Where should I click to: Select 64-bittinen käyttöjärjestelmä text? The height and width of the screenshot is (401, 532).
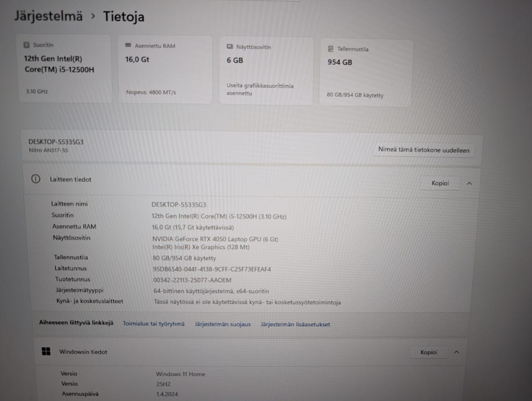pos(211,291)
